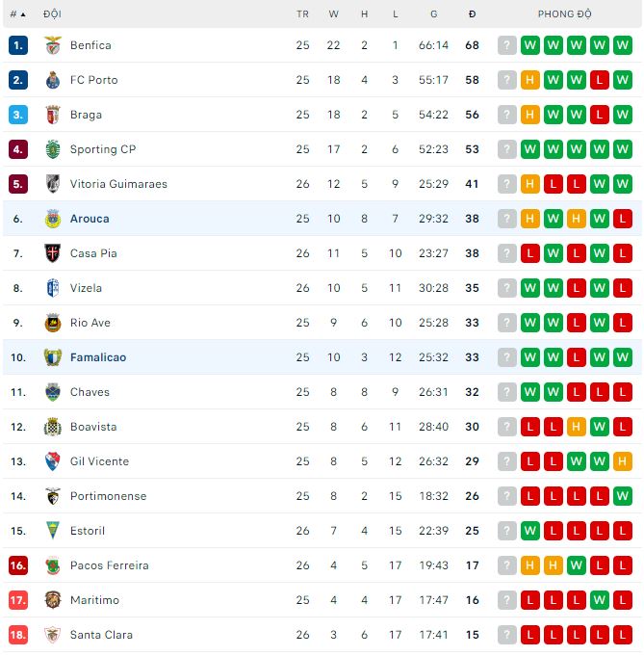Click Santa Clara's red position 18 badge

point(17,635)
